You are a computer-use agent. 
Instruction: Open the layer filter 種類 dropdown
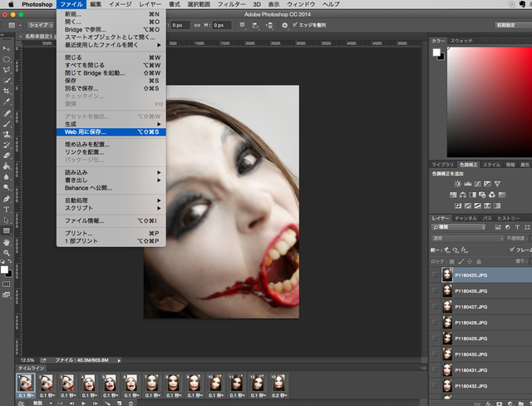pos(459,227)
